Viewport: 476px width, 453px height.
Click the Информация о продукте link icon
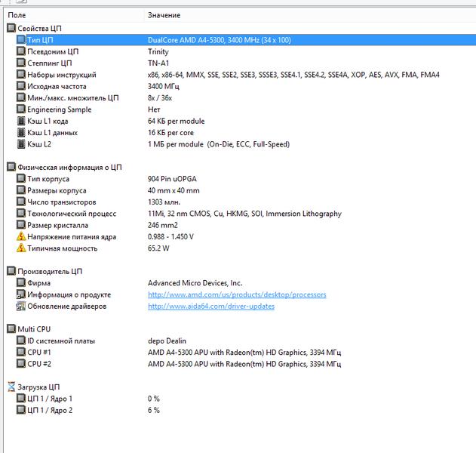(x=21, y=294)
